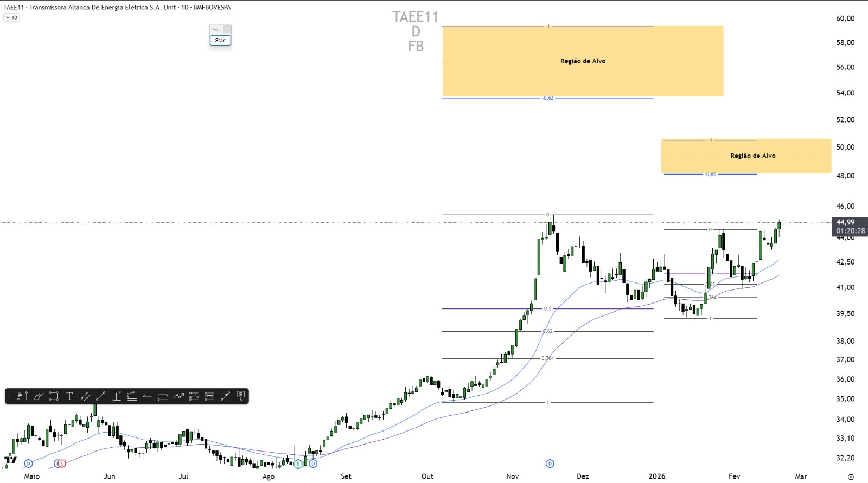Click the Jun month label on time axis
This screenshot has height=483, width=868.
tap(110, 476)
